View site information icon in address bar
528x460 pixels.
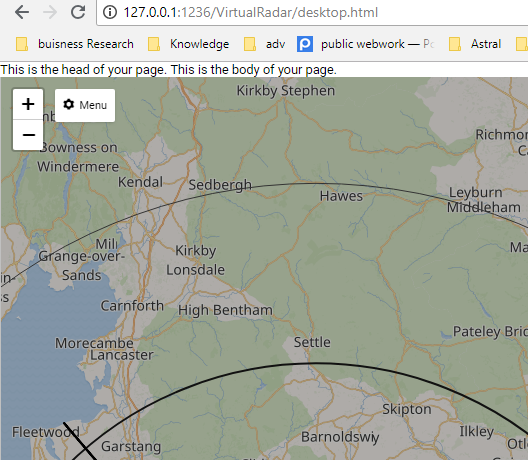[x=110, y=12]
